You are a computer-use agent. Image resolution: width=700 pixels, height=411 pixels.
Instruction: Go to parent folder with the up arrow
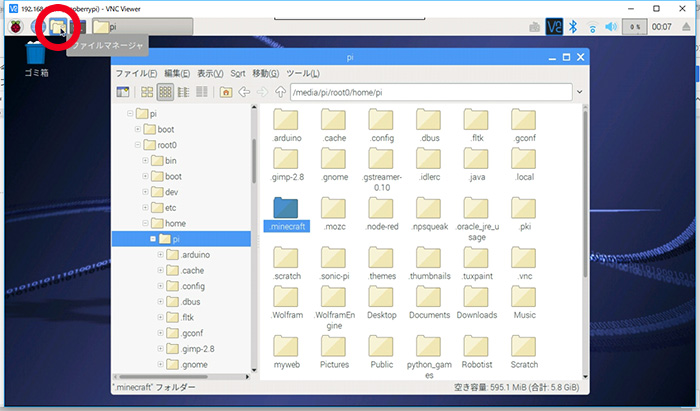coord(280,92)
